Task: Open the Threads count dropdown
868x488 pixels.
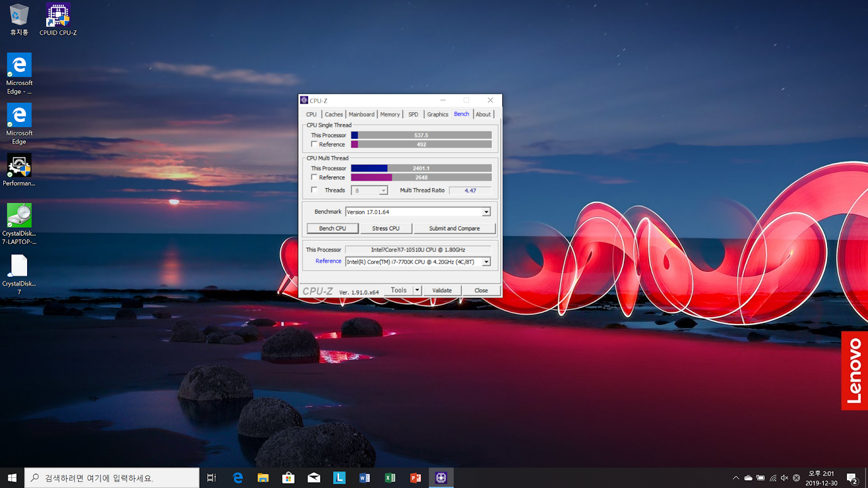Action: pyautogui.click(x=383, y=190)
